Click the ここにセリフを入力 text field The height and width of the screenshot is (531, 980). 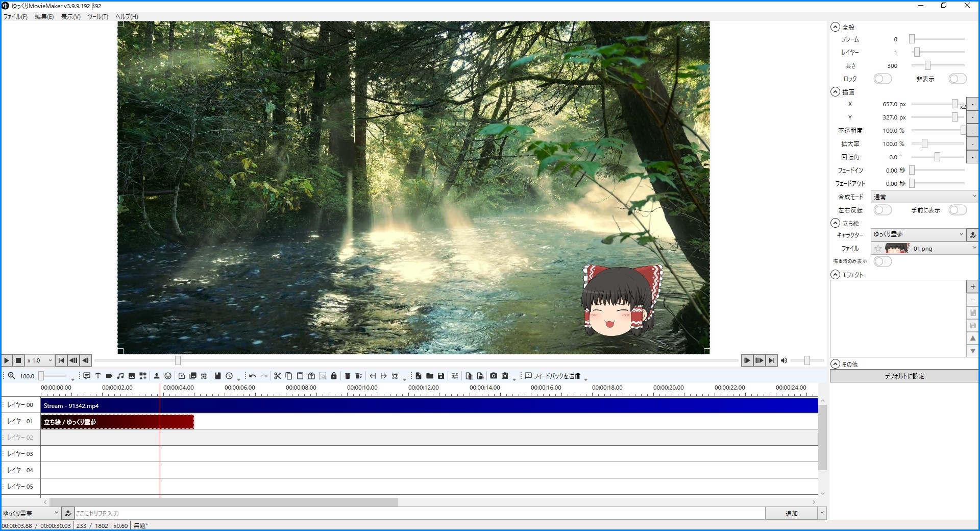tap(420, 513)
